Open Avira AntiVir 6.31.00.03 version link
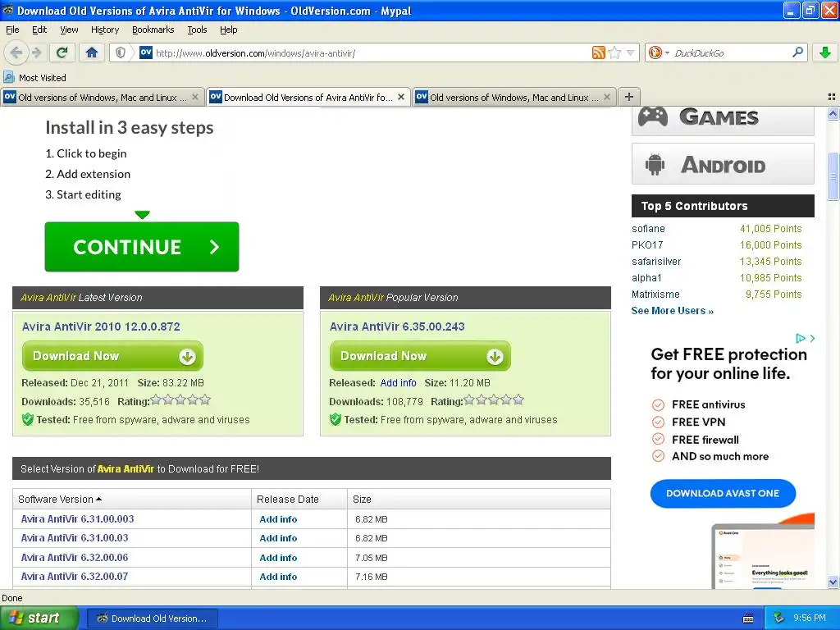Screen dimensions: 840x630 point(75,537)
